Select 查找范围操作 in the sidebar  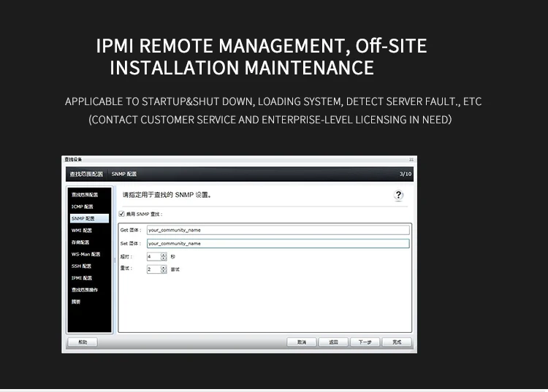pyautogui.click(x=85, y=290)
